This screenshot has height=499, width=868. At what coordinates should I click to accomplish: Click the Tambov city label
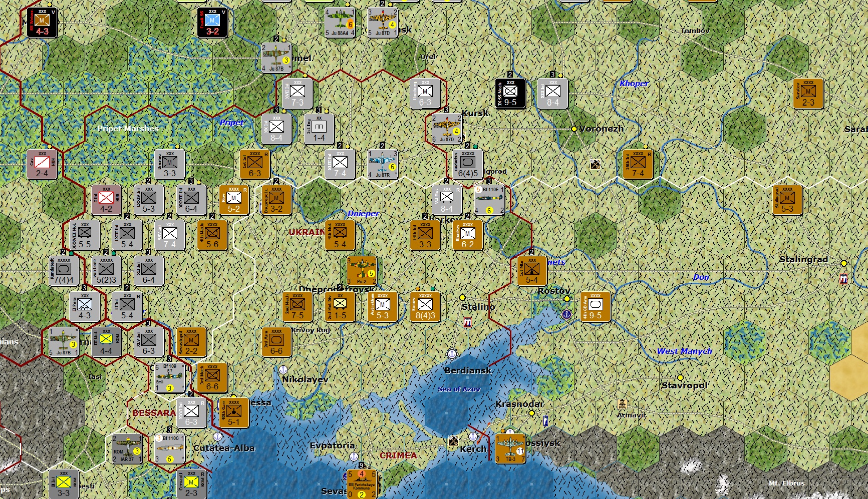(695, 31)
